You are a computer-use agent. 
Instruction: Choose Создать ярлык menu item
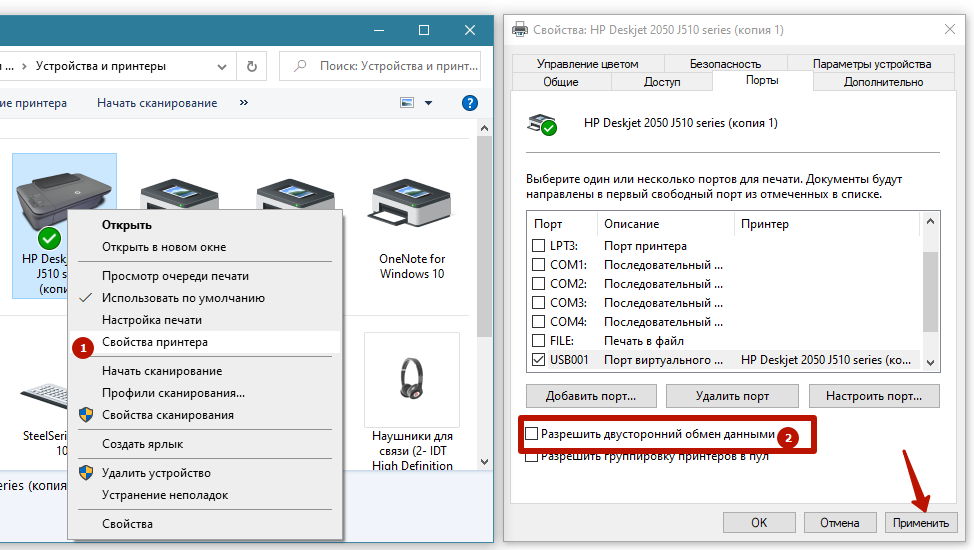coord(205,444)
